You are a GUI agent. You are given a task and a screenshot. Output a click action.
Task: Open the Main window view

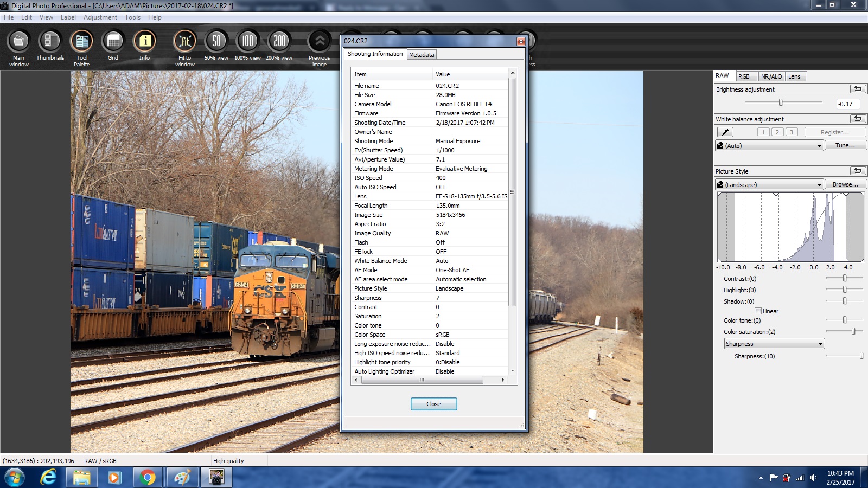[18, 42]
